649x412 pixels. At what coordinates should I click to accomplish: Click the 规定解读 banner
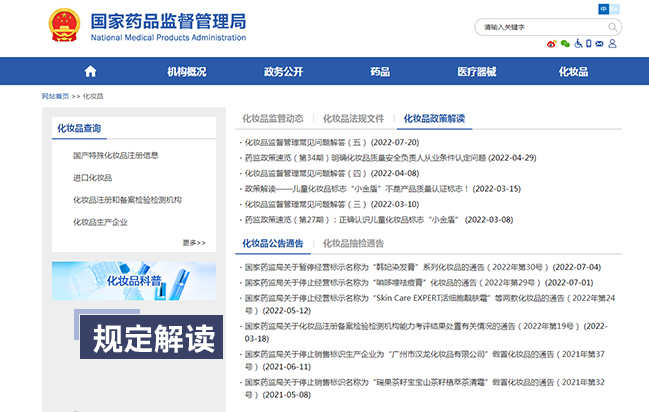click(151, 337)
